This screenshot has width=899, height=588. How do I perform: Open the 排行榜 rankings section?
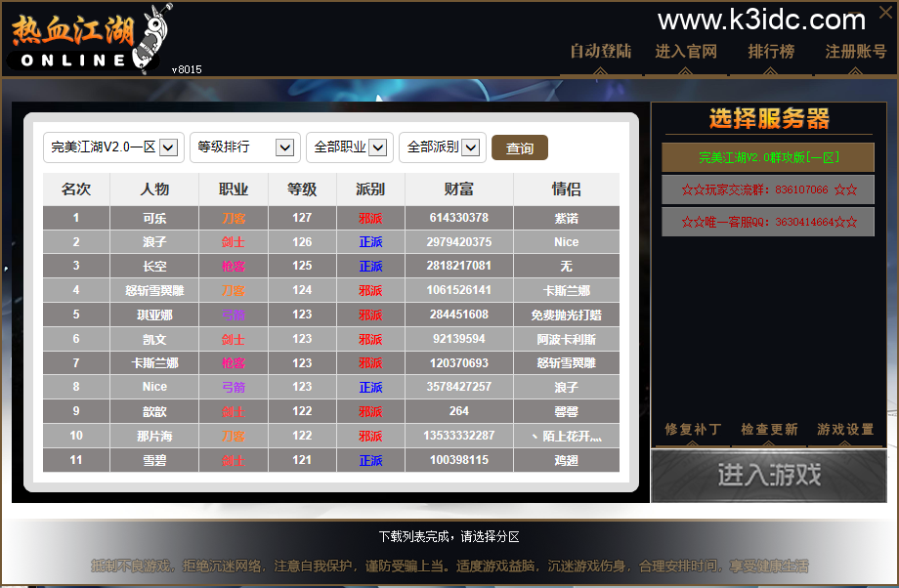point(771,51)
